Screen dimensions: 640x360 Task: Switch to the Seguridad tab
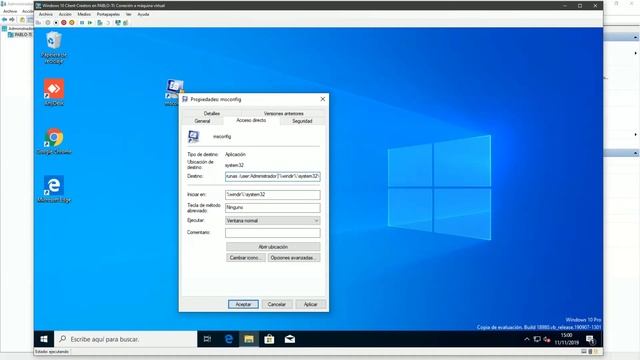[302, 121]
